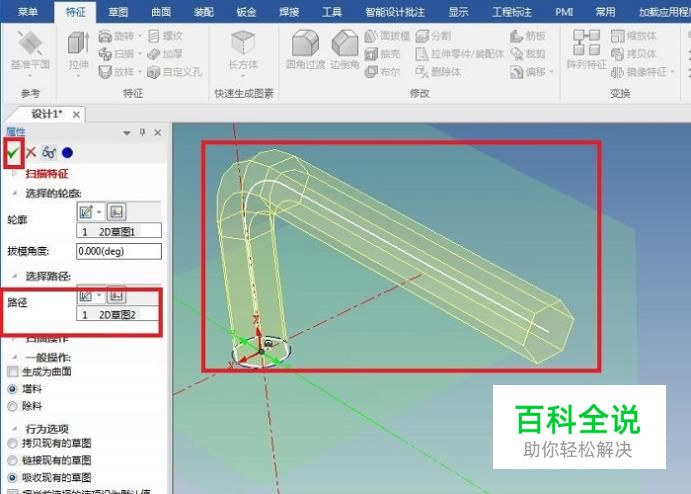Select the 面拔模 face draft tool
The height and width of the screenshot is (494, 691).
click(x=387, y=36)
